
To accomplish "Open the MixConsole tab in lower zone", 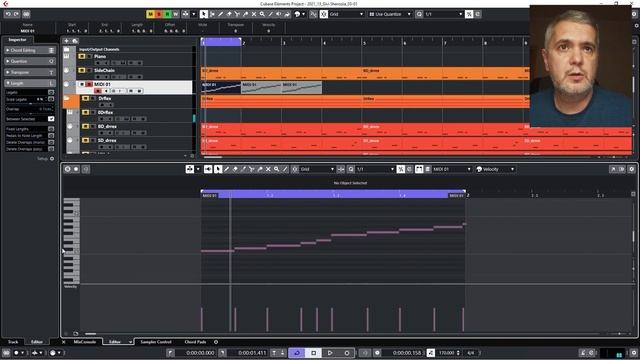I will point(84,342).
